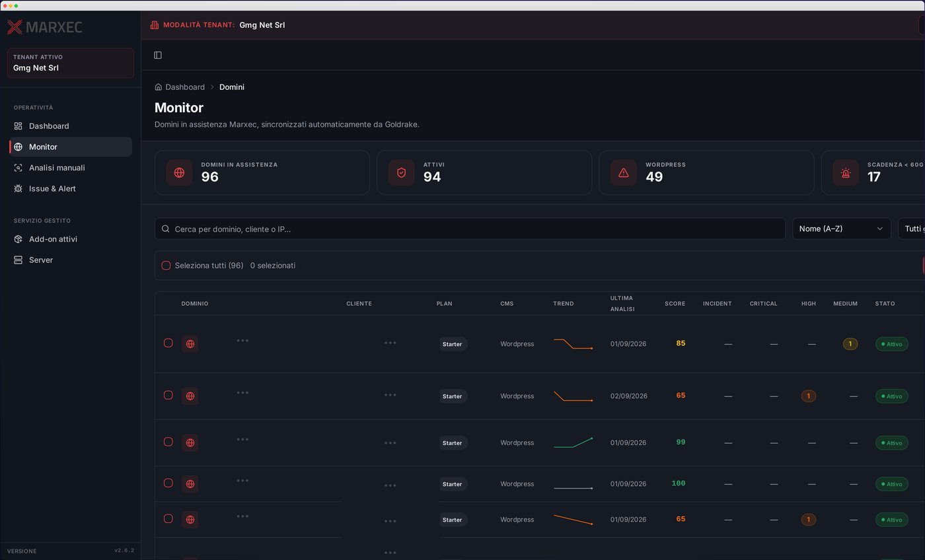The width and height of the screenshot is (925, 560).
Task: Click the Ultima Analisi column header
Action: [622, 304]
